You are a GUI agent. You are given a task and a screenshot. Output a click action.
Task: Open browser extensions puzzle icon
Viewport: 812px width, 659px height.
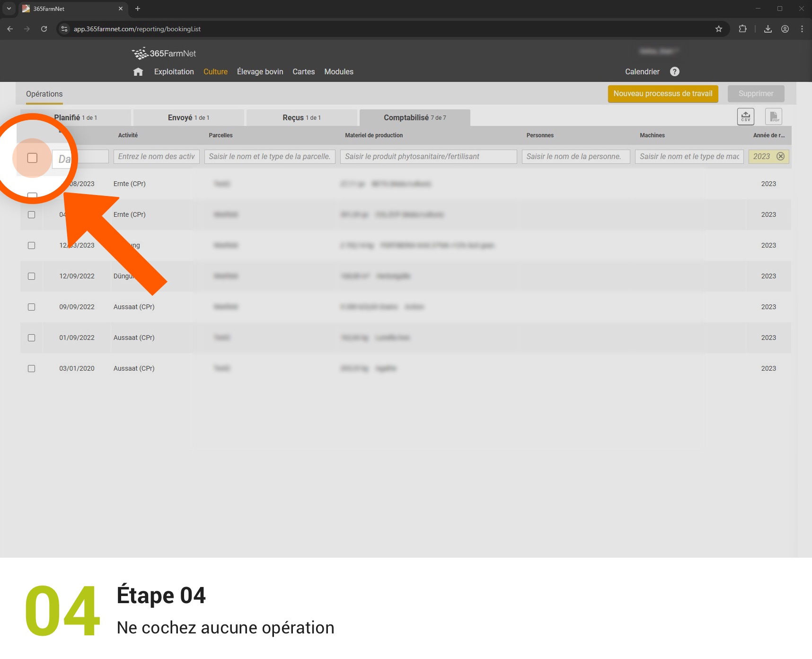click(742, 29)
